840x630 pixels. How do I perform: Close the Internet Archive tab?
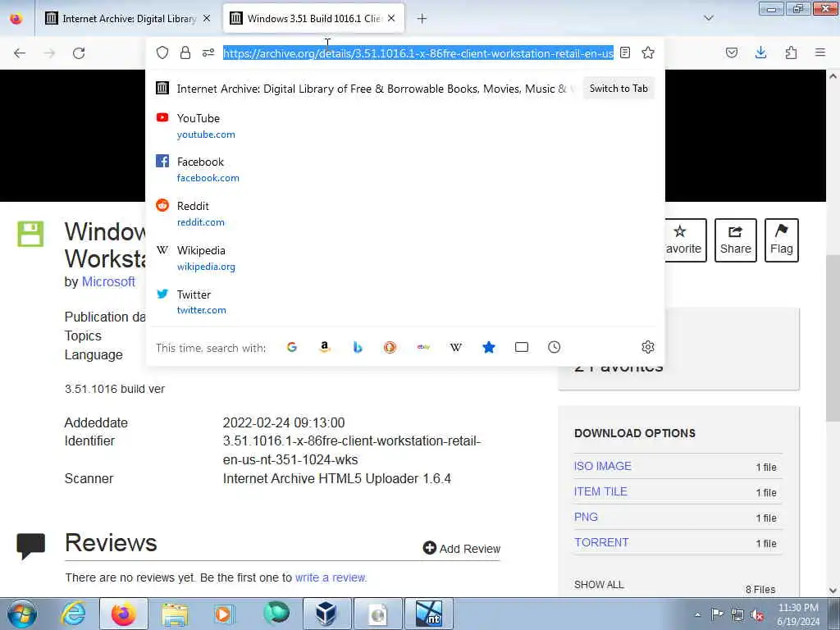pyautogui.click(x=207, y=19)
